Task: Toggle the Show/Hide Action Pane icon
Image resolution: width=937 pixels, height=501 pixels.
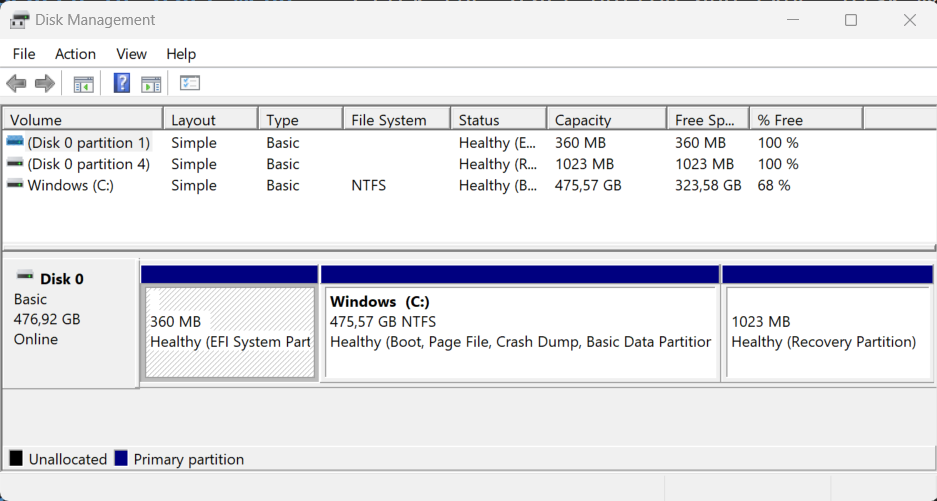Action: tap(151, 84)
